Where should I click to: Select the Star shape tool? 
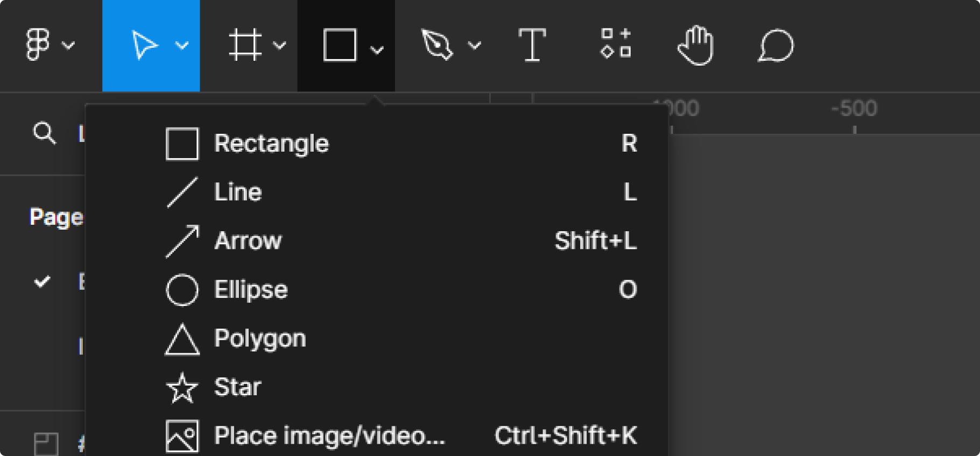[237, 387]
